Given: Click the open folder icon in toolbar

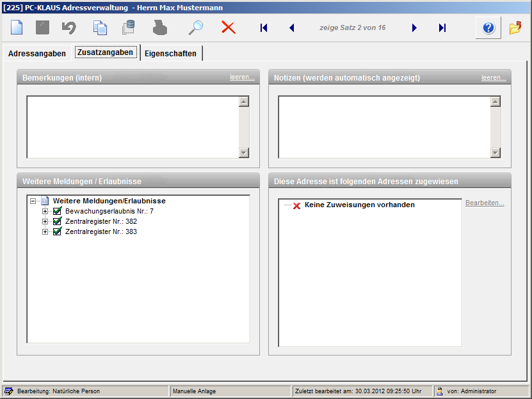Looking at the screenshot, I should (x=515, y=28).
